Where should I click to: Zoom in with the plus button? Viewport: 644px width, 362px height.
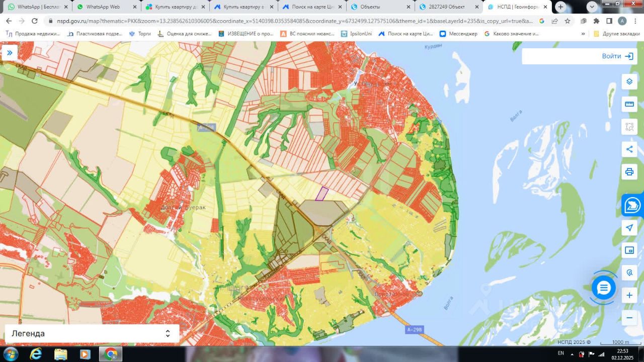629,295
